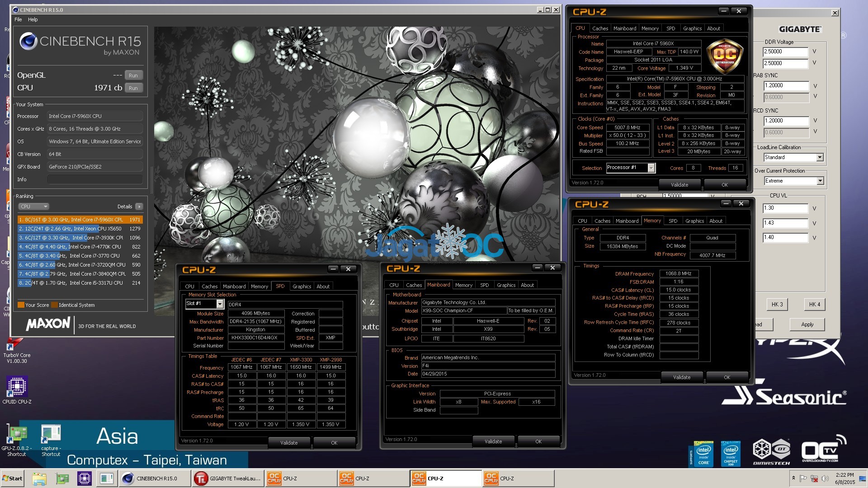Viewport: 868px width, 488px height.
Task: Click OK in the CPU tab CPU-Z window
Action: pyautogui.click(x=725, y=185)
